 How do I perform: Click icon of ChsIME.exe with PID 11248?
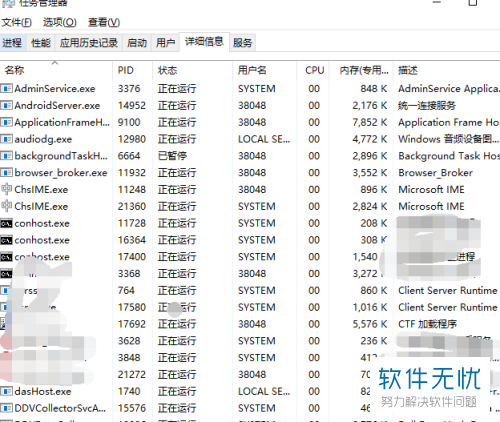click(6, 189)
